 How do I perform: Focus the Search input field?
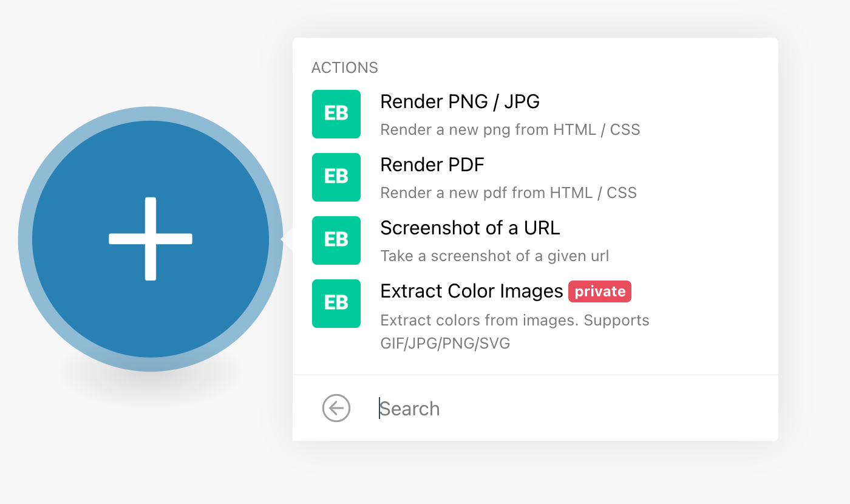546,409
